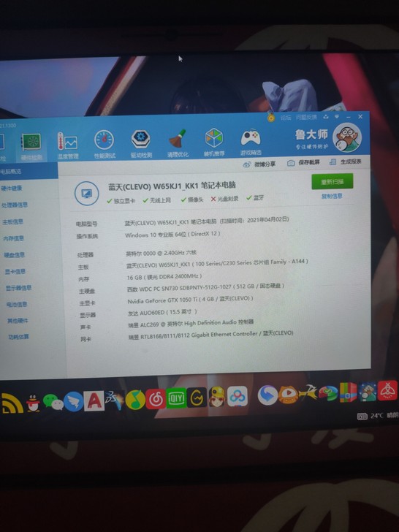Screen dimensions: 399x532
Task: Select 硬件健康 in sidebar
Action: [12, 188]
